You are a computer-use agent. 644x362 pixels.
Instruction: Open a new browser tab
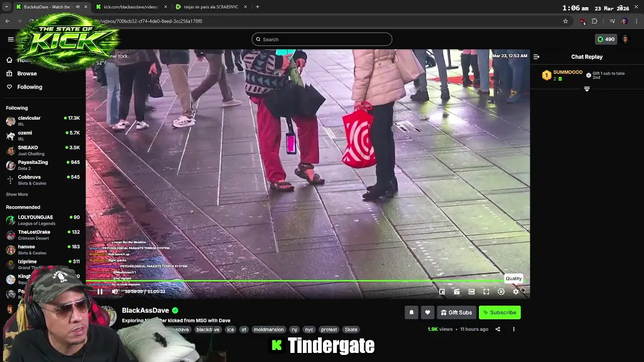(258, 7)
